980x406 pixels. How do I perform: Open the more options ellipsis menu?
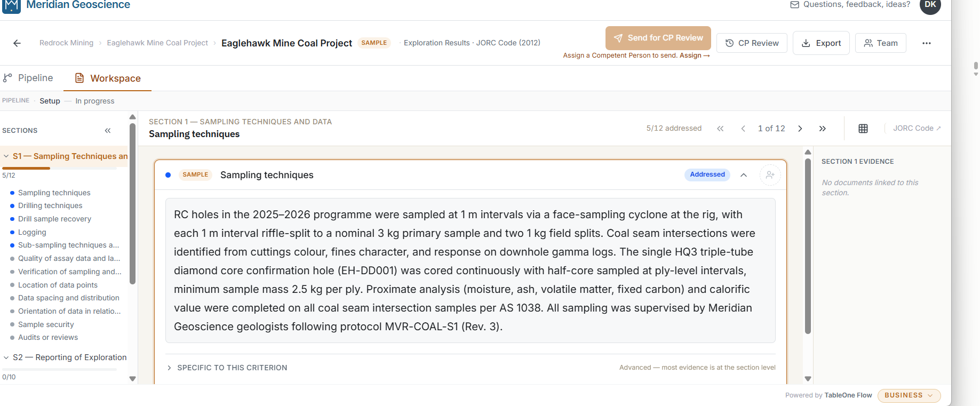[x=927, y=43]
